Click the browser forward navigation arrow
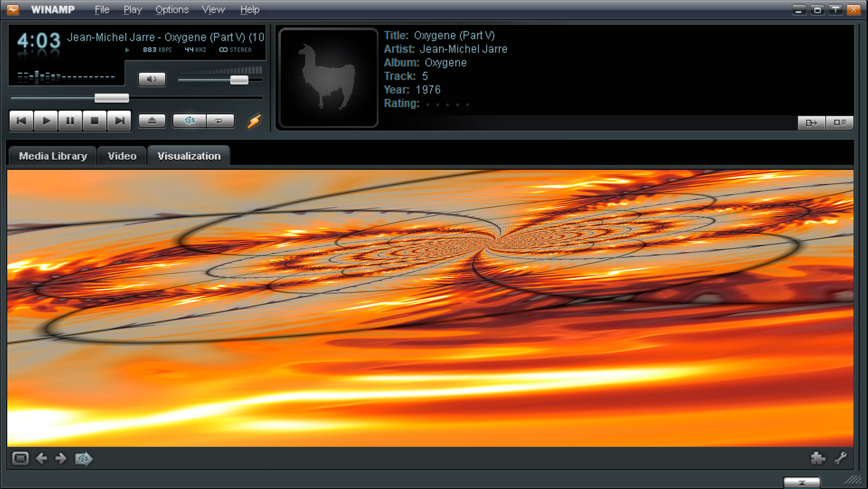The height and width of the screenshot is (489, 868). pyautogui.click(x=60, y=458)
